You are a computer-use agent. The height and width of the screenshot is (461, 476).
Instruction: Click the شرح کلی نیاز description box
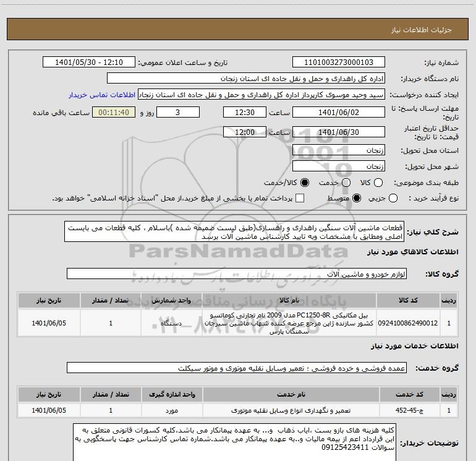[234, 232]
